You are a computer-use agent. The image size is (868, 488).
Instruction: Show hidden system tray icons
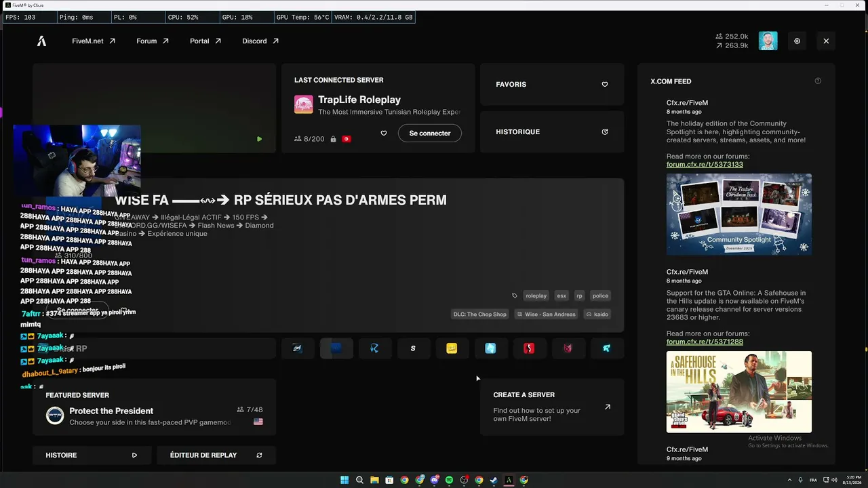(x=789, y=480)
